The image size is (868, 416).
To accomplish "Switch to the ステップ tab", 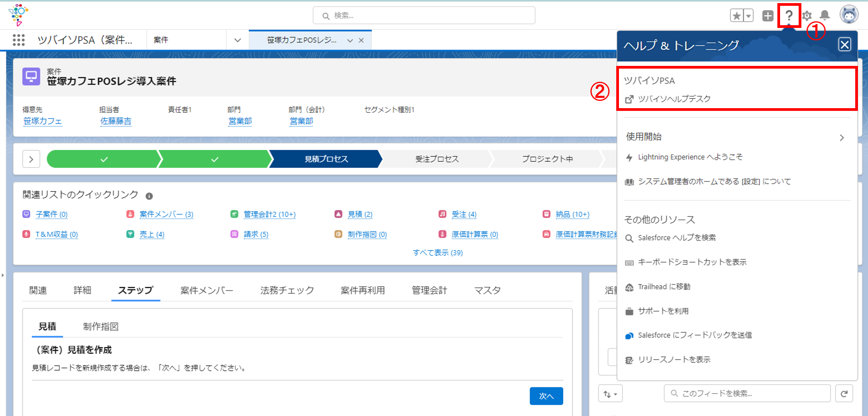I will click(x=136, y=290).
